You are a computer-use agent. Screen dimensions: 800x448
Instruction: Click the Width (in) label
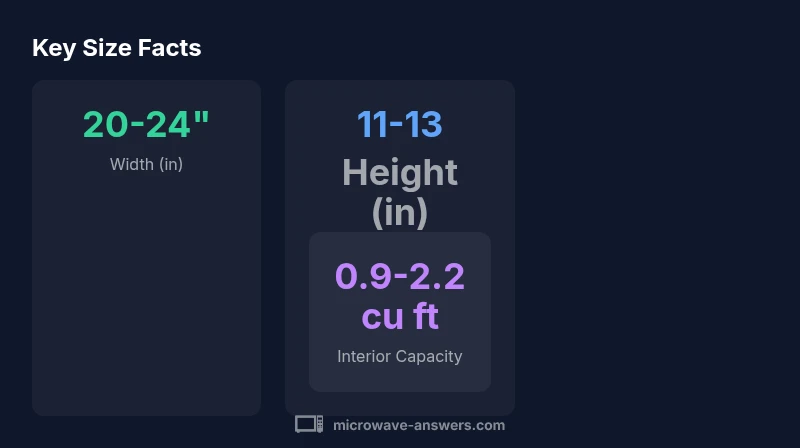tap(146, 164)
